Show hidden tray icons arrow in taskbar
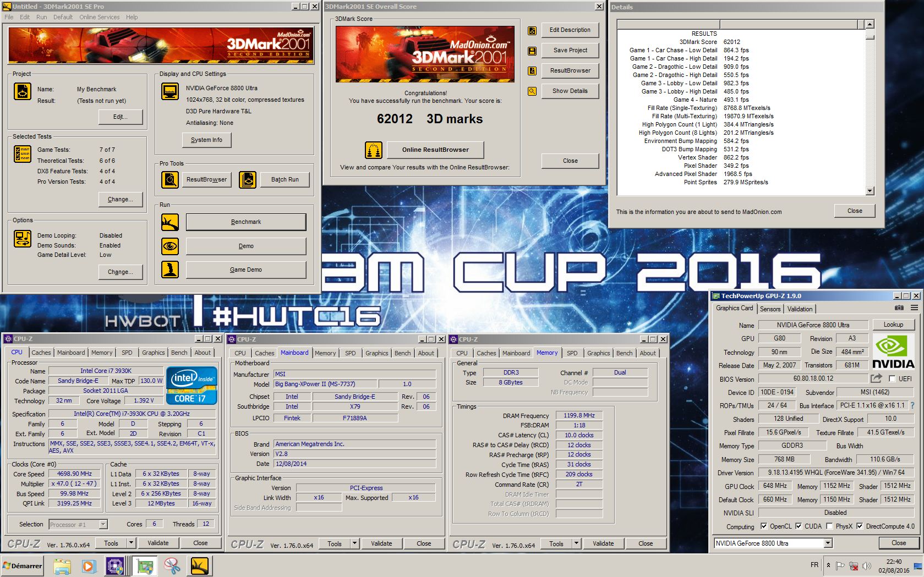The height and width of the screenshot is (577, 924). (828, 565)
